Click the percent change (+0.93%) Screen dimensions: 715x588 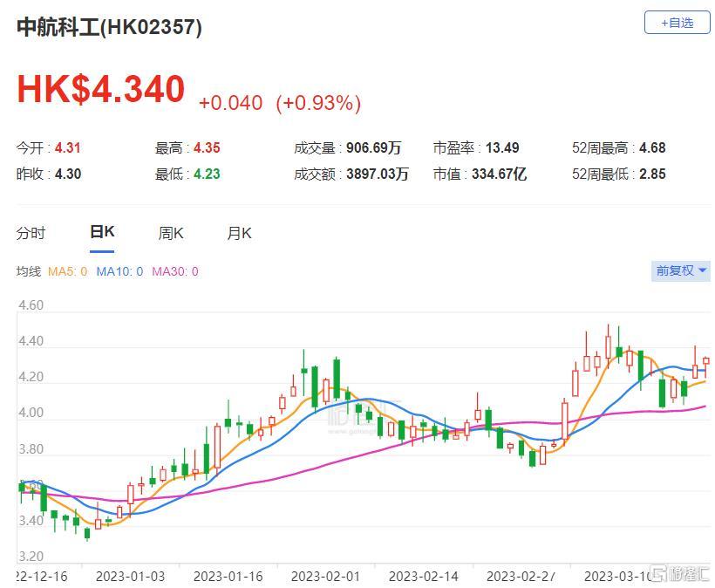click(x=318, y=103)
